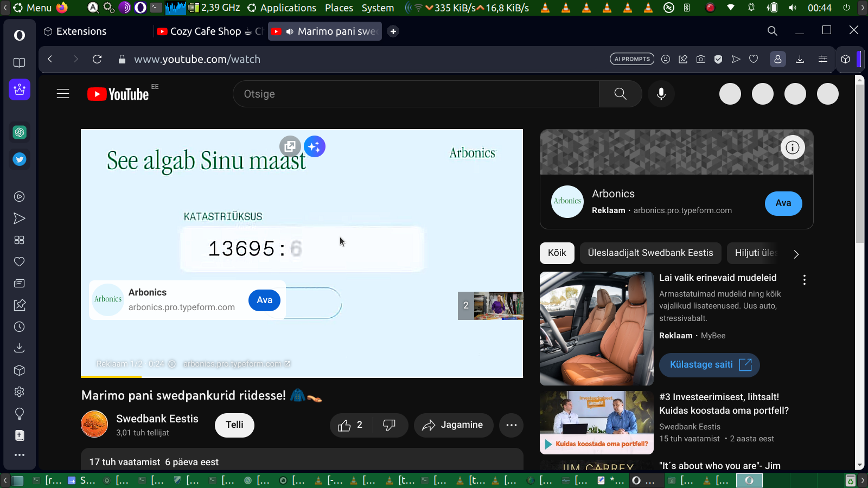Subscribe using the Telli button
Viewport: 868px width, 488px height.
click(234, 425)
